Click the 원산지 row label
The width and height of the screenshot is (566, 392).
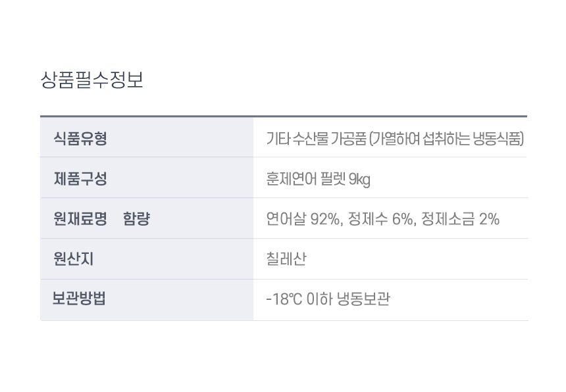pos(74,259)
